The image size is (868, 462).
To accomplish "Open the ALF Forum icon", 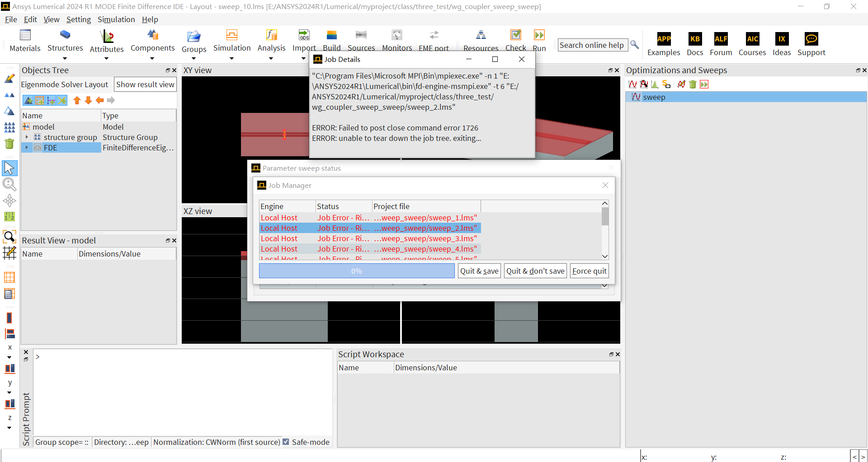I will [x=721, y=39].
